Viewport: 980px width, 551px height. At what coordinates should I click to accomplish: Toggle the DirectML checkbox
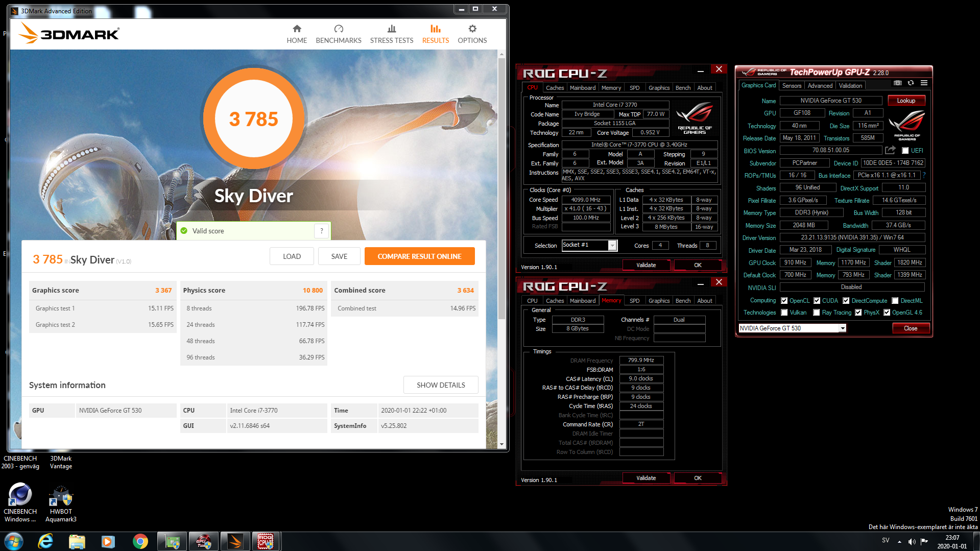point(895,301)
